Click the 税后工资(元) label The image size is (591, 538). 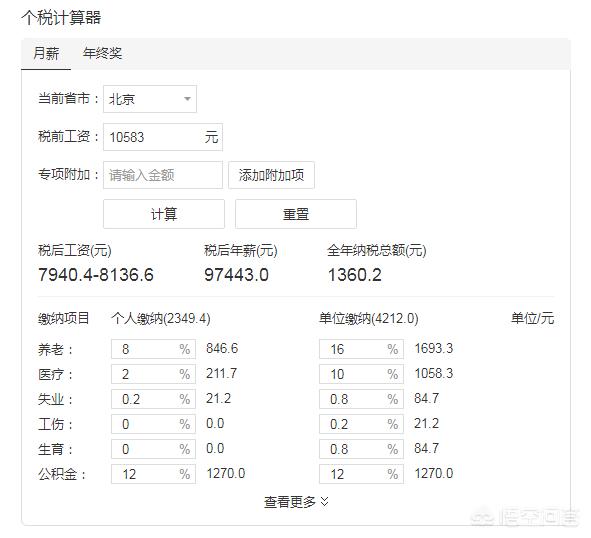[75, 250]
